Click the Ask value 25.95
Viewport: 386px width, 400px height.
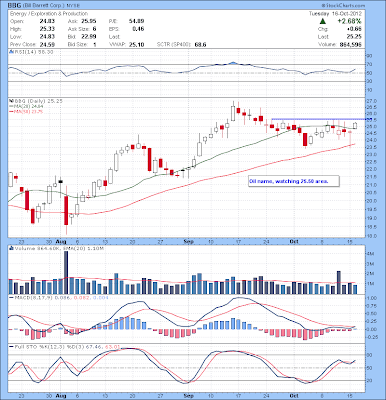pyautogui.click(x=89, y=21)
